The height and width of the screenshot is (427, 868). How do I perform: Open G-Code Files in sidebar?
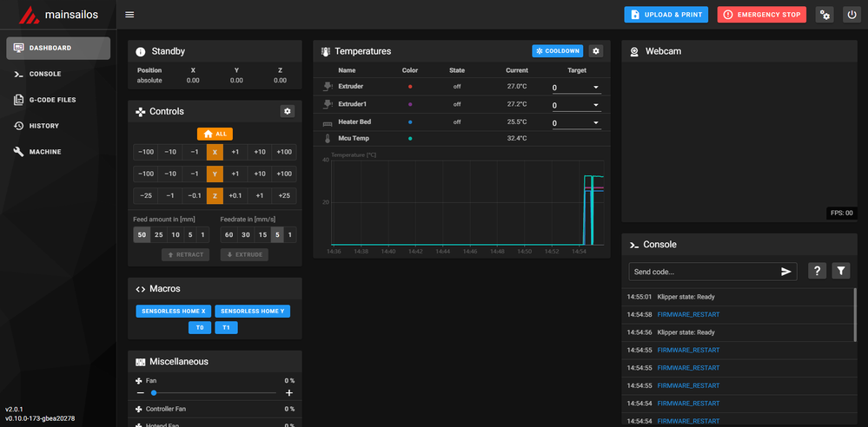[52, 100]
